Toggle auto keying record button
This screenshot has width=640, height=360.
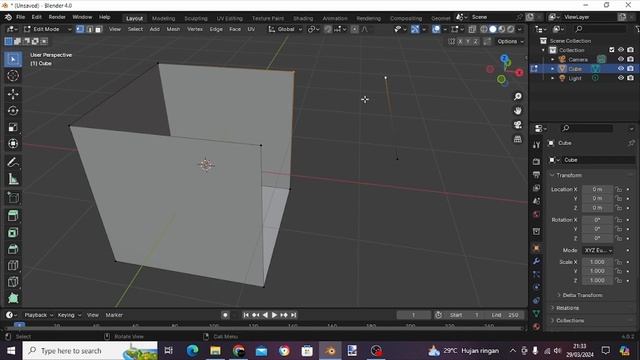tap(225, 315)
